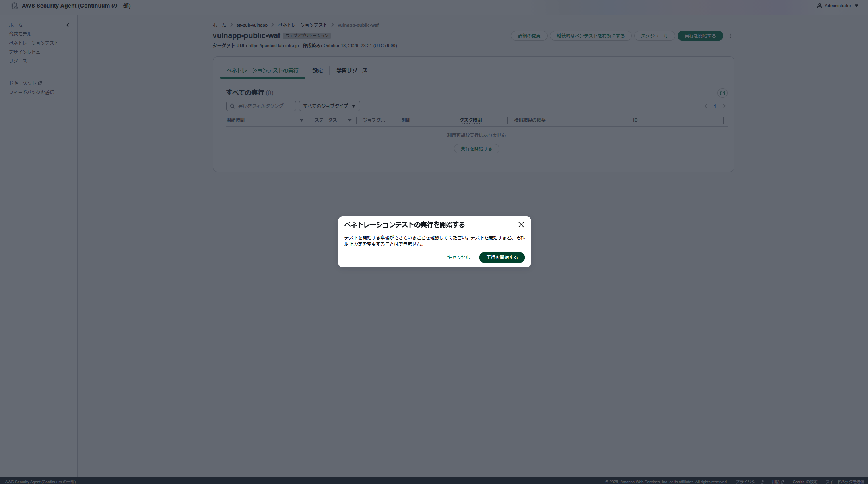Open the Administrator account dropdown

tap(838, 6)
